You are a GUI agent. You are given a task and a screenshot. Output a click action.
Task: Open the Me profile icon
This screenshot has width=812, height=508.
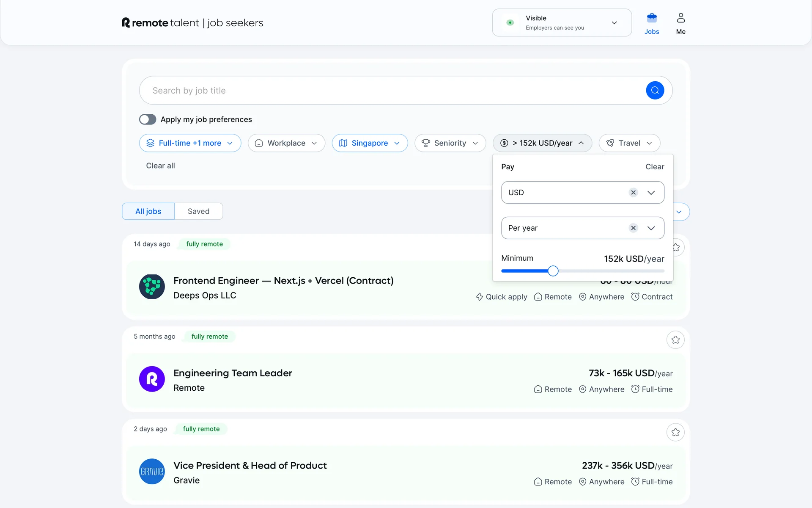(x=680, y=18)
